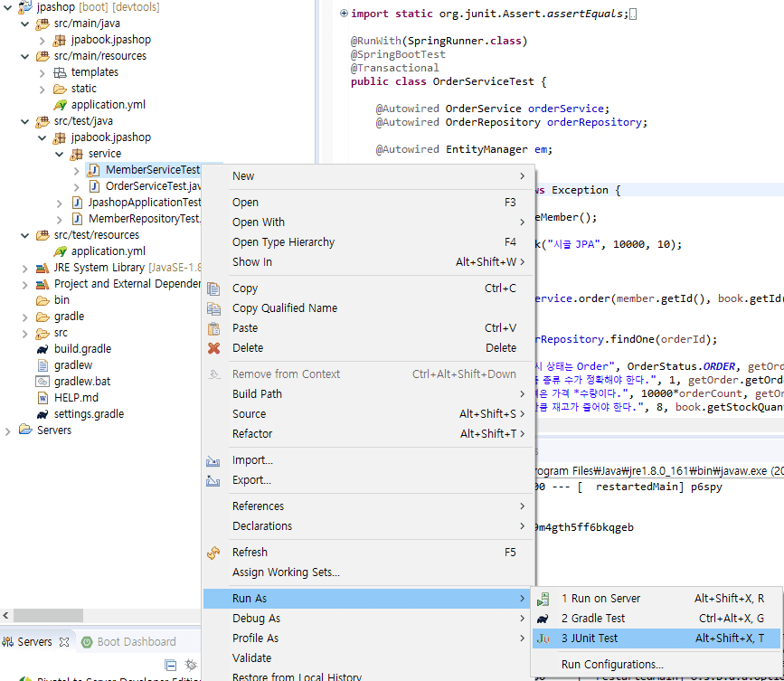Click Import... in the context menu
This screenshot has width=784, height=681.
368,460
